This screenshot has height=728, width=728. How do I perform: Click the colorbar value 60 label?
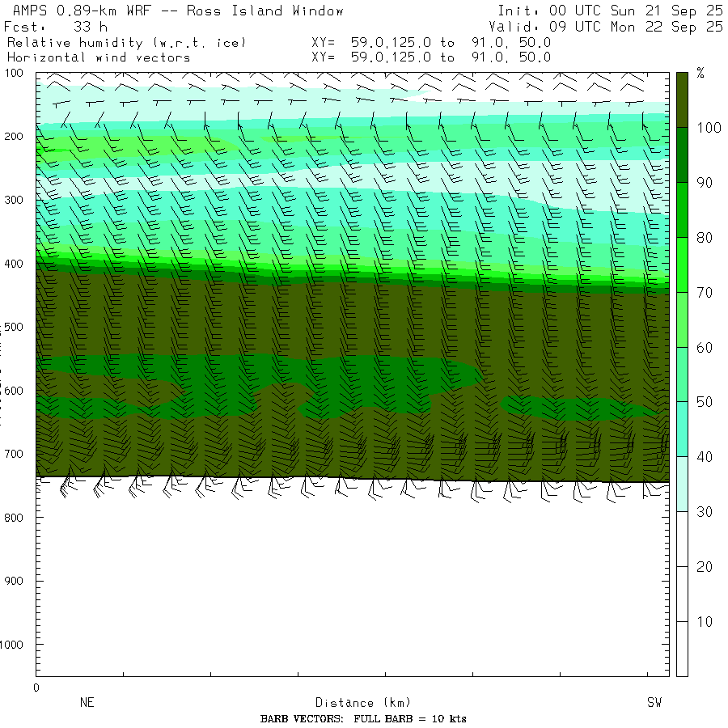[x=705, y=347]
